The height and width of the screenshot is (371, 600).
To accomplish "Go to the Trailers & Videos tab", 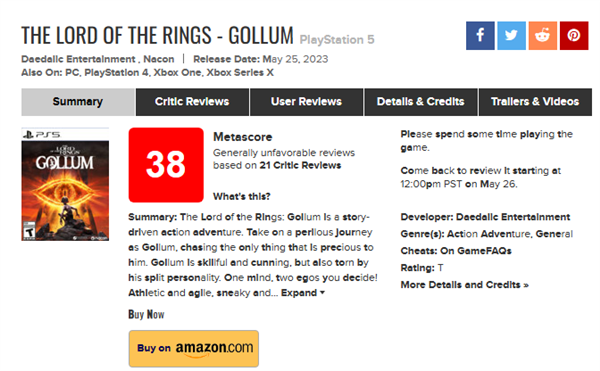I will click(535, 102).
